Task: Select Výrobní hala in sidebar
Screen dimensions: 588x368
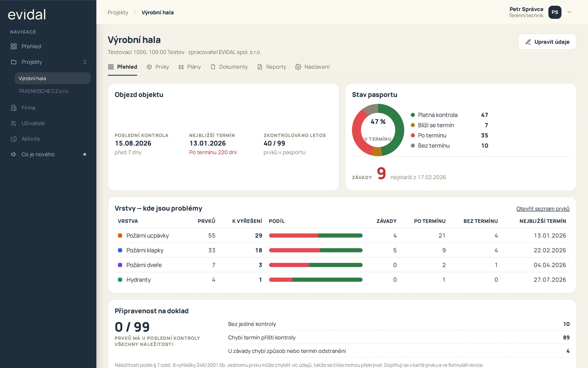Action: 53,78
